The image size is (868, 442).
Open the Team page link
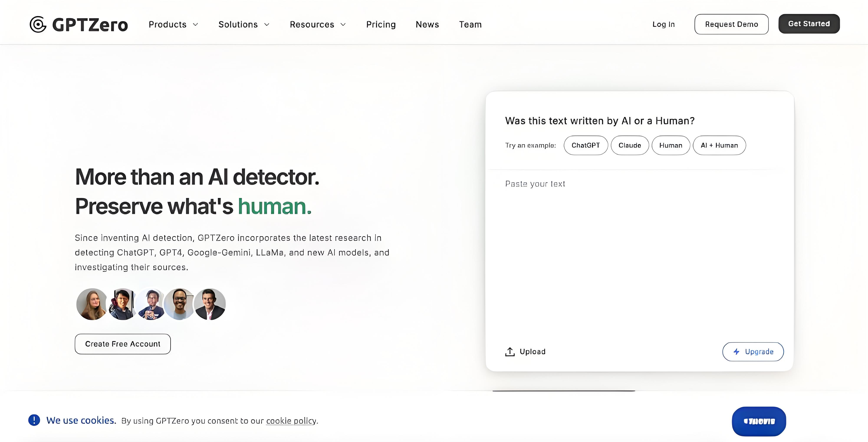coord(470,24)
